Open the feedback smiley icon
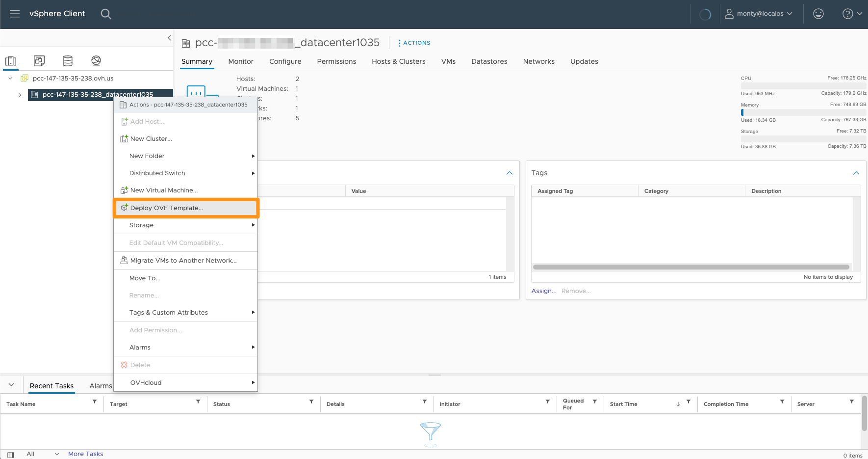Image resolution: width=868 pixels, height=459 pixels. tap(818, 14)
